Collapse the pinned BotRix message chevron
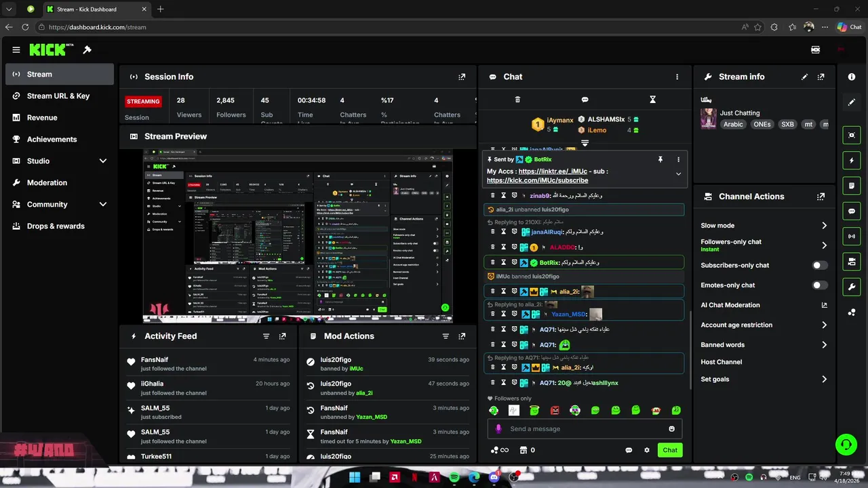Viewport: 868px width, 488px height. tap(678, 174)
